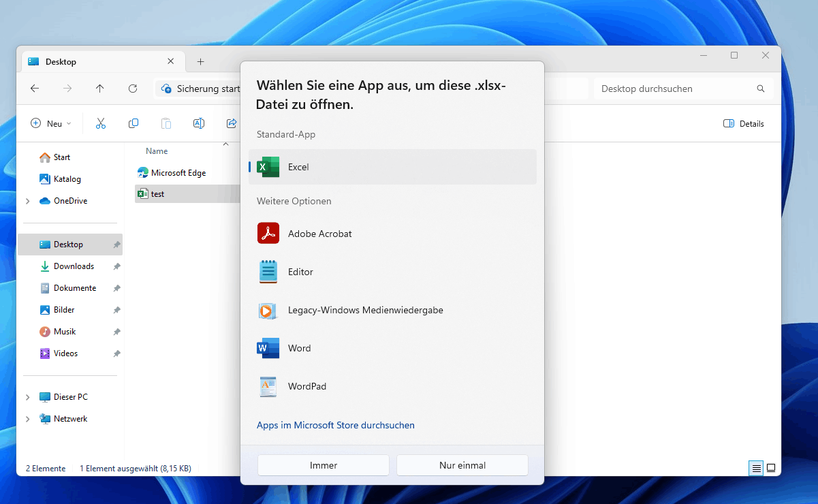This screenshot has height=504, width=818.
Task: Open the Neu dropdown menu
Action: (x=51, y=123)
